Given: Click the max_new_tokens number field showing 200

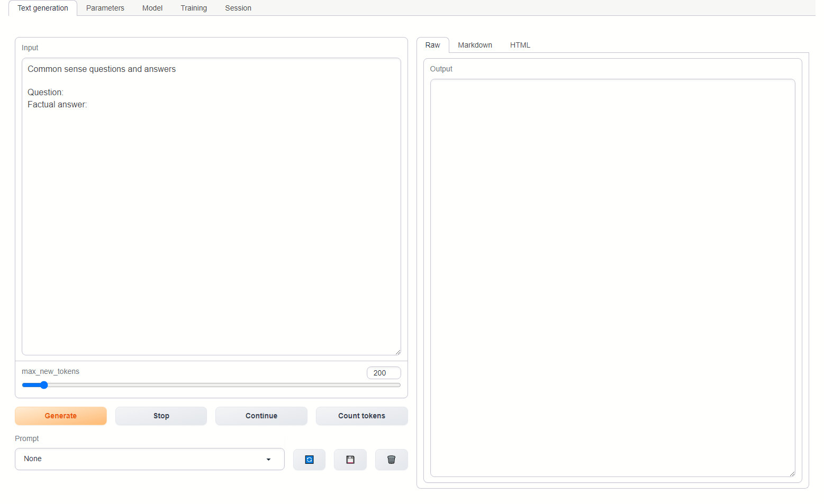Looking at the screenshot, I should coord(383,373).
